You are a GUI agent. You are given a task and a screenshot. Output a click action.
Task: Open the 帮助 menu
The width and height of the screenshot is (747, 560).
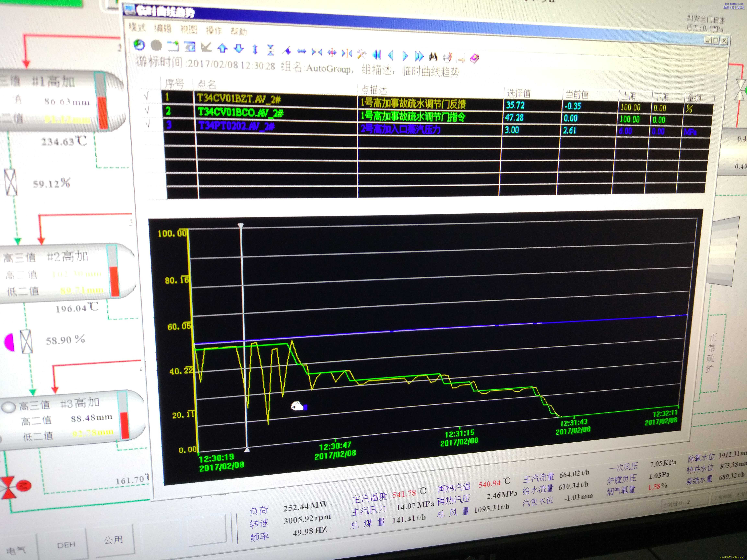[x=239, y=32]
